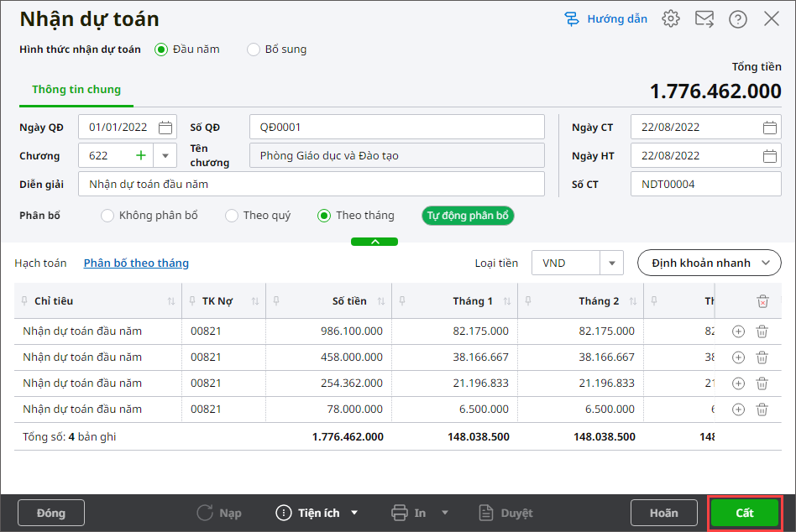Open the help question mark icon
796x532 pixels.
pyautogui.click(x=738, y=19)
